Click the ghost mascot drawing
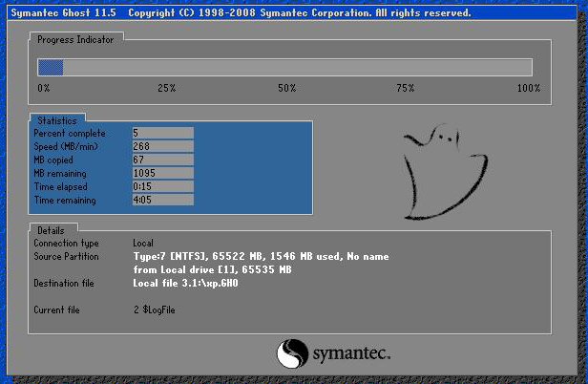588x384 pixels. 446,172
